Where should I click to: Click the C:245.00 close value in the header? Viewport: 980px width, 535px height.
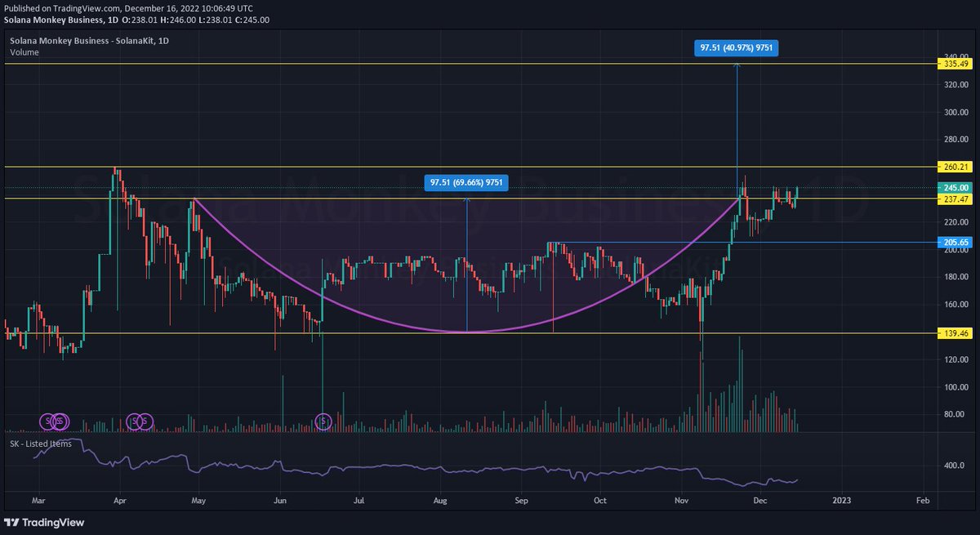[253, 20]
